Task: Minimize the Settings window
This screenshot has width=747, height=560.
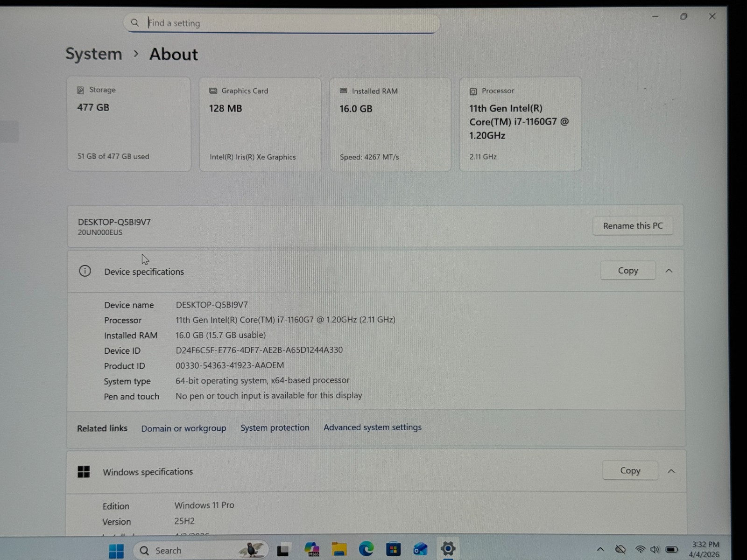Action: [x=655, y=16]
